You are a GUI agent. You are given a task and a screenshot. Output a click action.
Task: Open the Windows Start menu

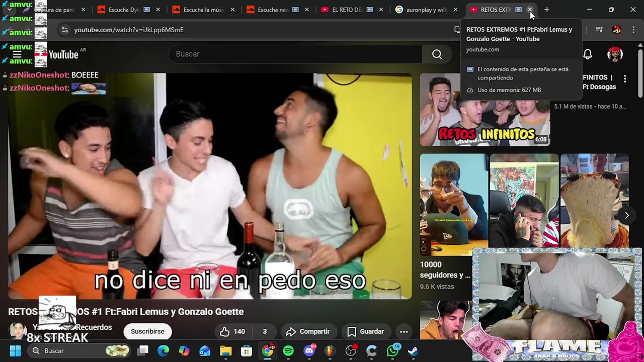tap(15, 350)
